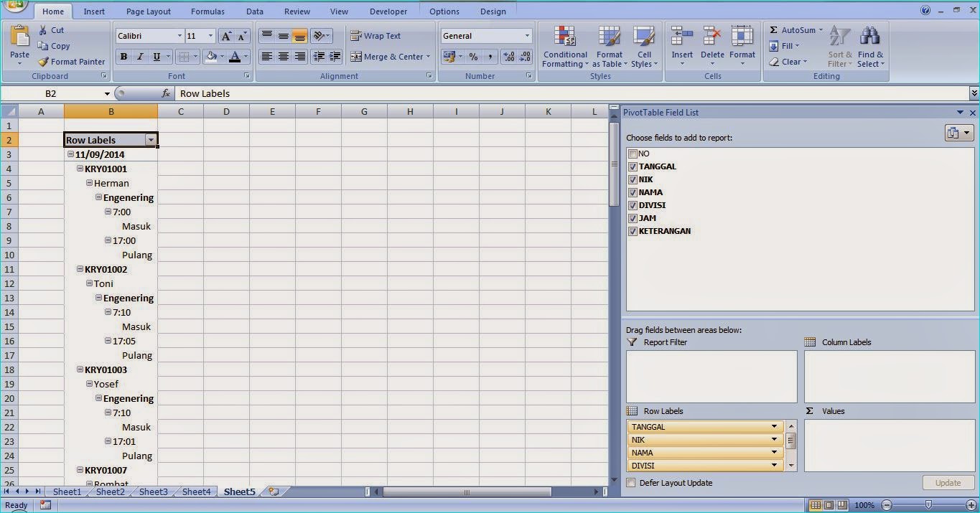The height and width of the screenshot is (513, 980).
Task: Check the NO field checkbox
Action: point(633,154)
